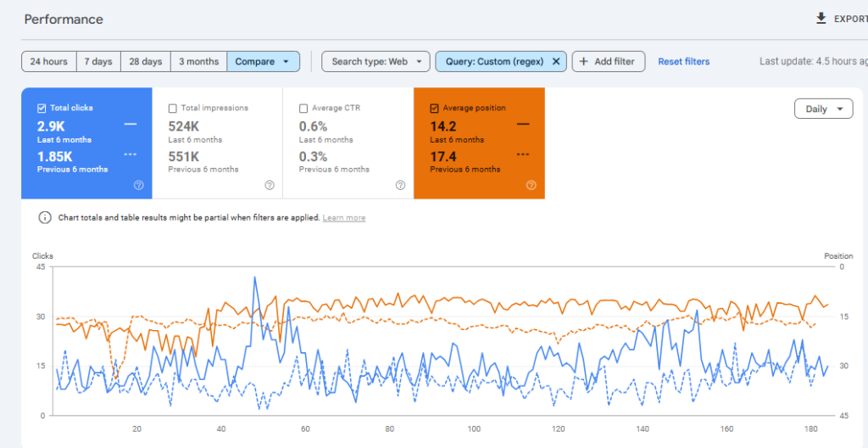Expand the Daily granularity dropdown
This screenshot has width=868, height=448.
(x=823, y=109)
